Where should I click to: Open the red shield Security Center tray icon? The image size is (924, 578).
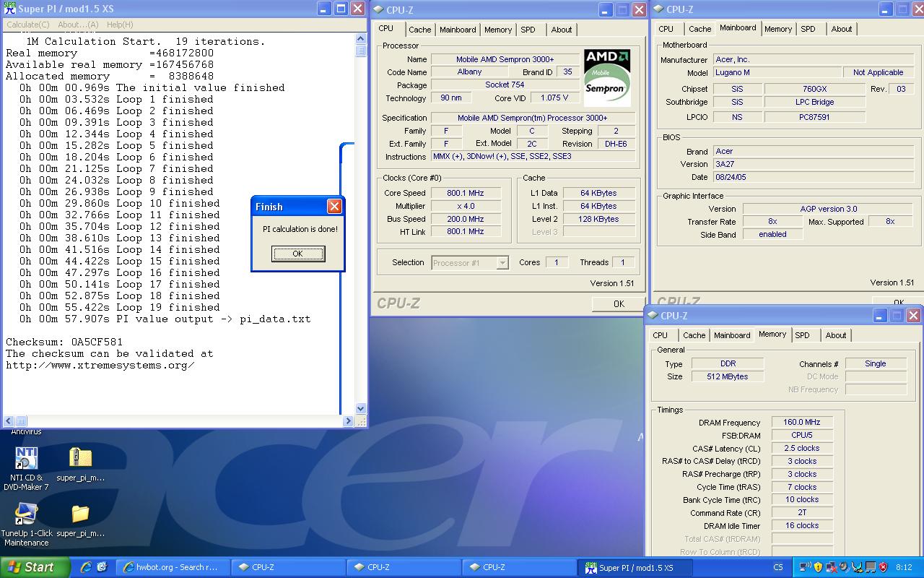pos(883,567)
